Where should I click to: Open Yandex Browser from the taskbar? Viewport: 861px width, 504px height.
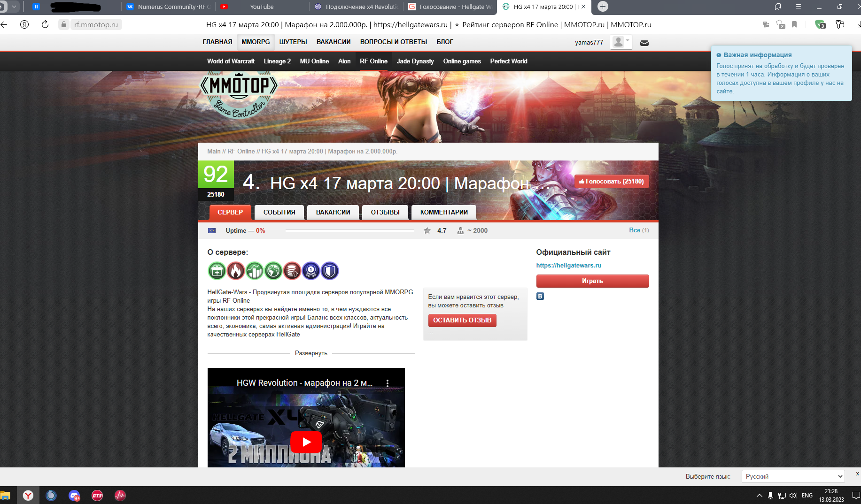[x=28, y=495]
